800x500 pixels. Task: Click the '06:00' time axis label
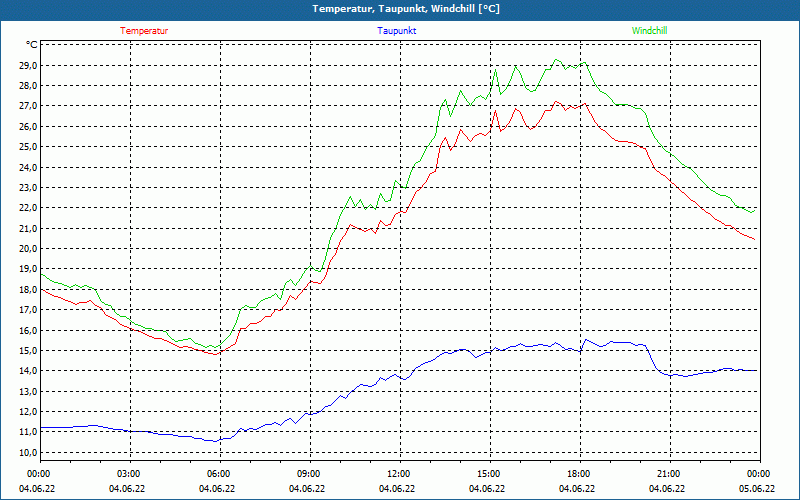218,474
